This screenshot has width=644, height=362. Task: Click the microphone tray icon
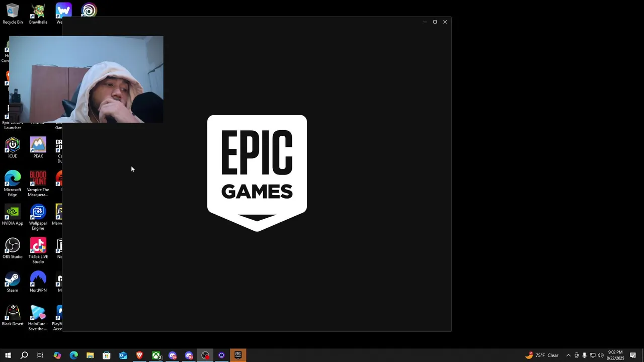click(584, 355)
